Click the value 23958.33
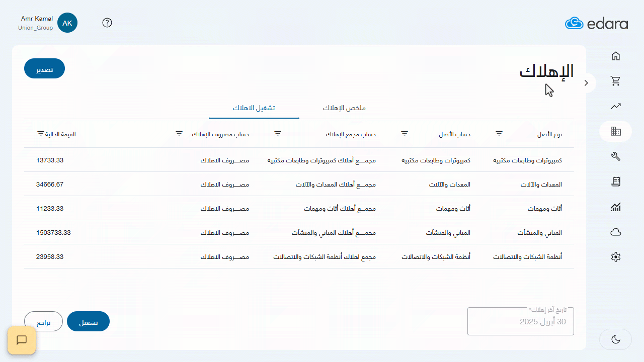Screen dimensions: 644x362 pos(50,257)
